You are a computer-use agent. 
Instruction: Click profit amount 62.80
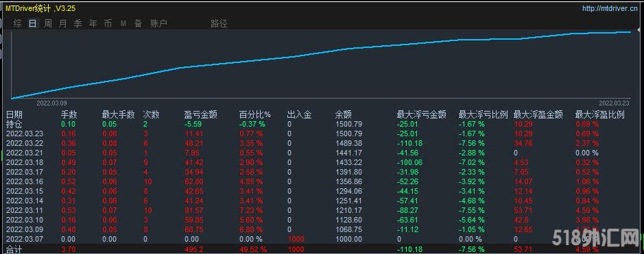[194, 181]
